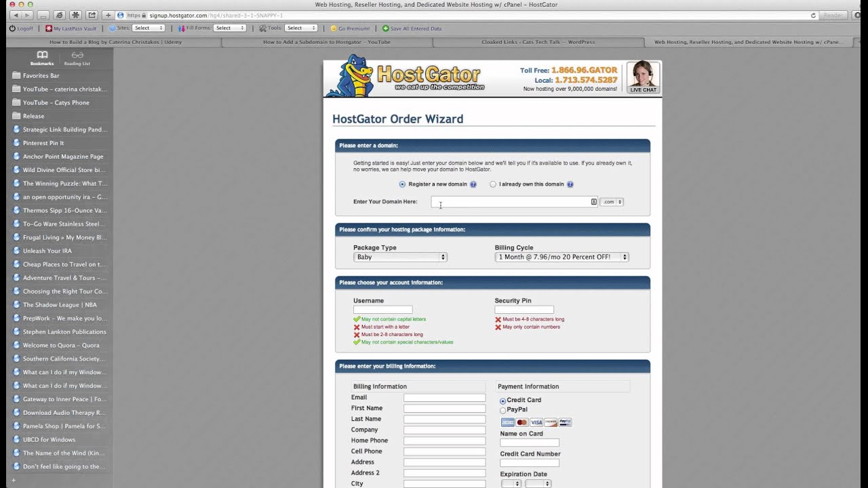The height and width of the screenshot is (488, 868).
Task: Click help icon beside Register a new domain
Action: [x=473, y=184]
